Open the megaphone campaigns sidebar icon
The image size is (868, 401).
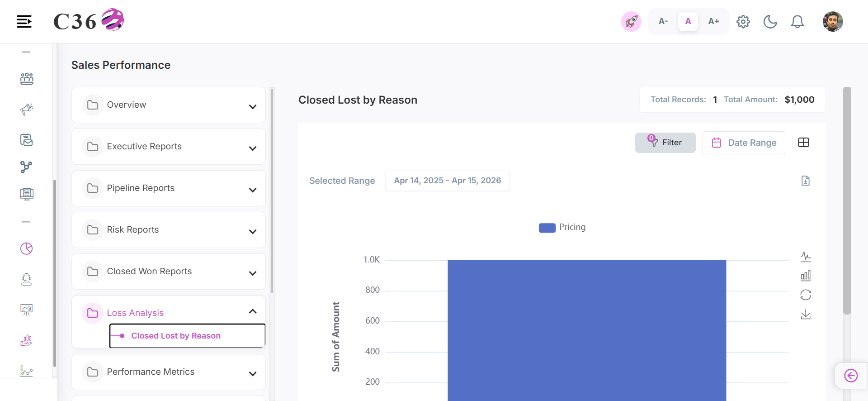[27, 109]
